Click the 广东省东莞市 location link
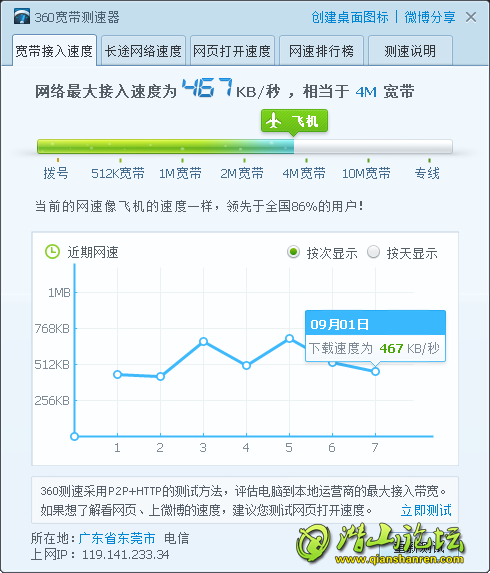This screenshot has height=573, width=490. tap(117, 538)
